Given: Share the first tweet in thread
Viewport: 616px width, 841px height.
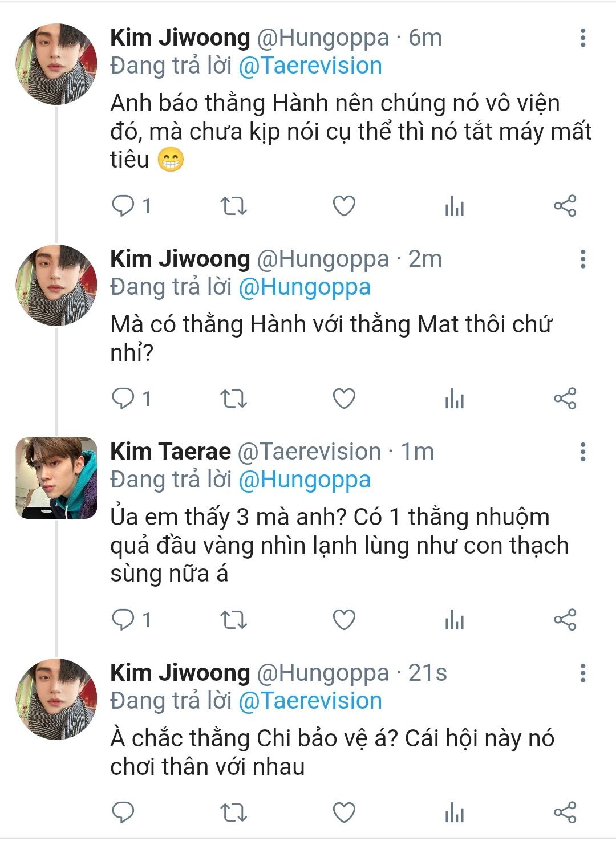Looking at the screenshot, I should [565, 206].
